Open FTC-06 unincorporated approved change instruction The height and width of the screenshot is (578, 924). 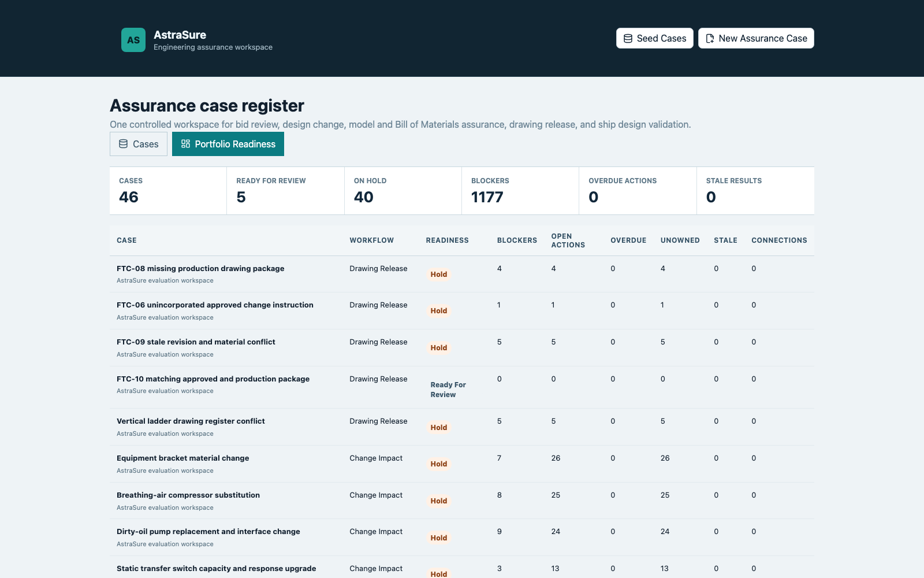click(215, 305)
